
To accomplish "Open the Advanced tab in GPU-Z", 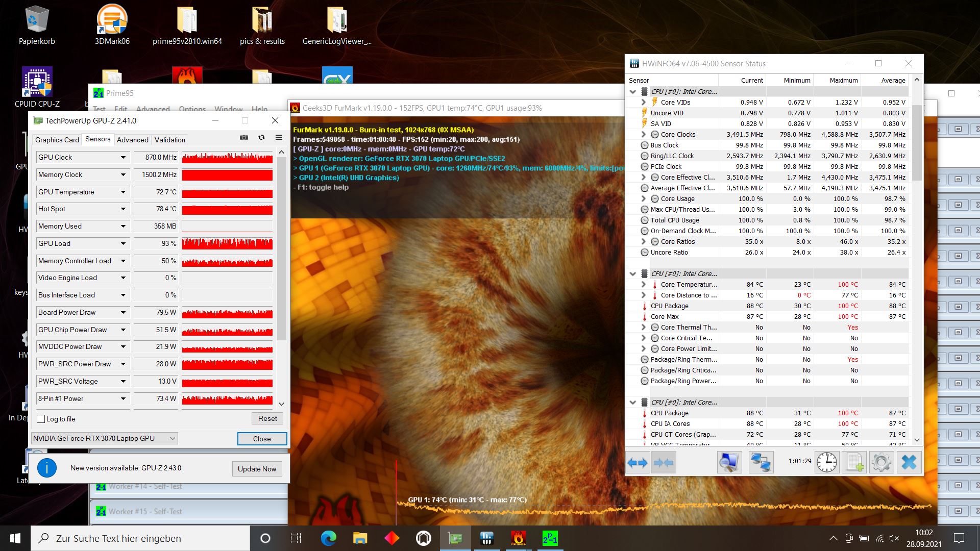I will [x=132, y=140].
